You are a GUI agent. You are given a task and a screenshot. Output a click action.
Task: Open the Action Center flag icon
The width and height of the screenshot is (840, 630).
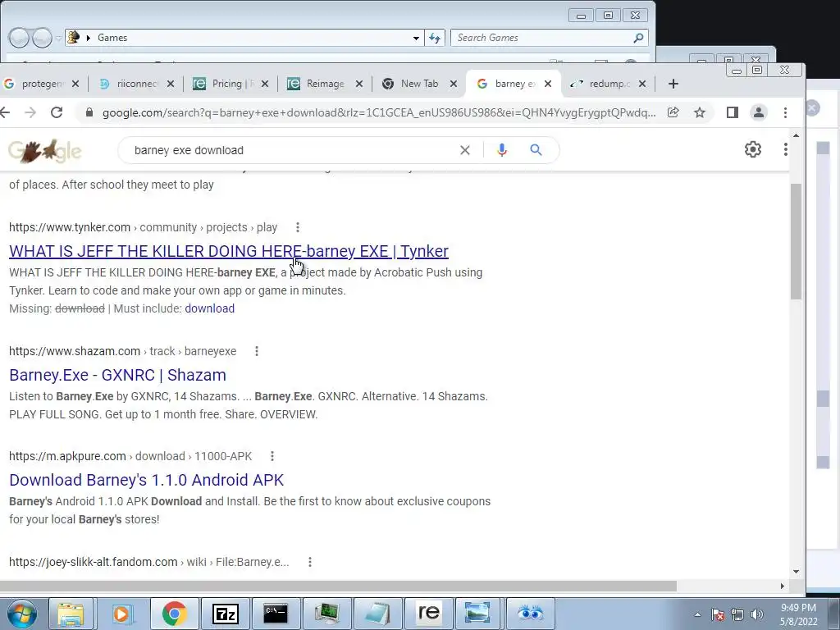tap(717, 615)
